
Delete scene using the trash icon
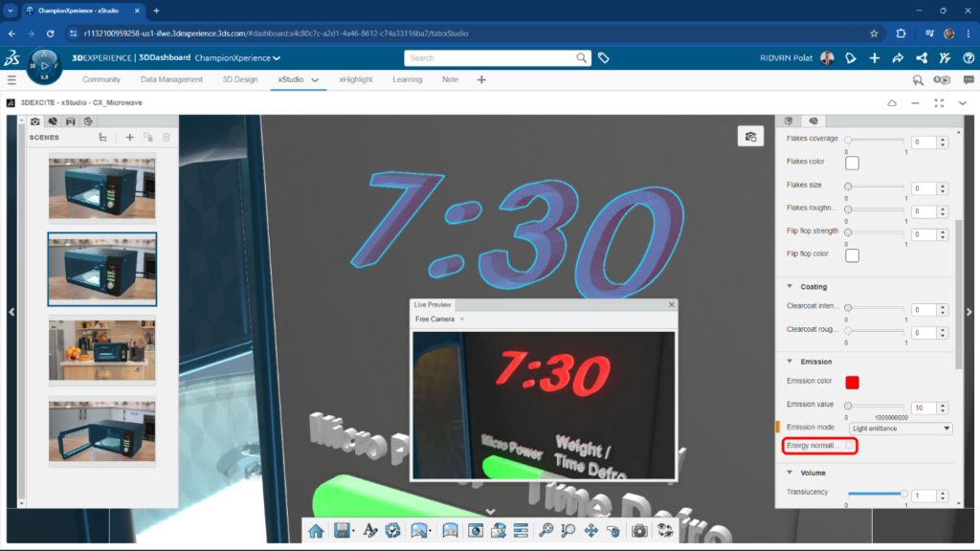click(167, 138)
